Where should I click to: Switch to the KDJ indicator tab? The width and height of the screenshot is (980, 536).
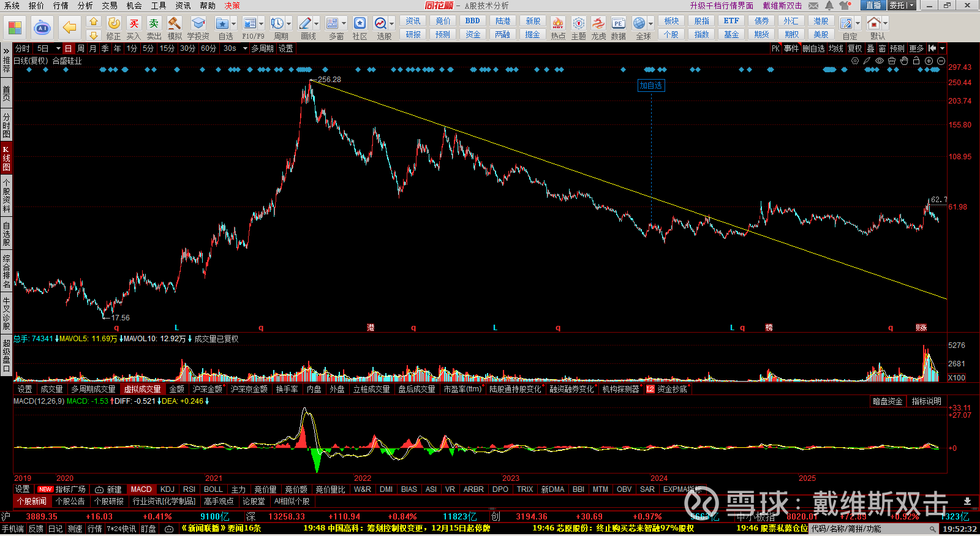coord(167,489)
